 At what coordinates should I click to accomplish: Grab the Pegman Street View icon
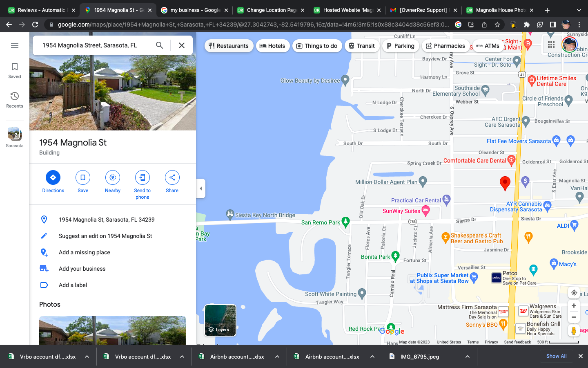click(x=574, y=330)
